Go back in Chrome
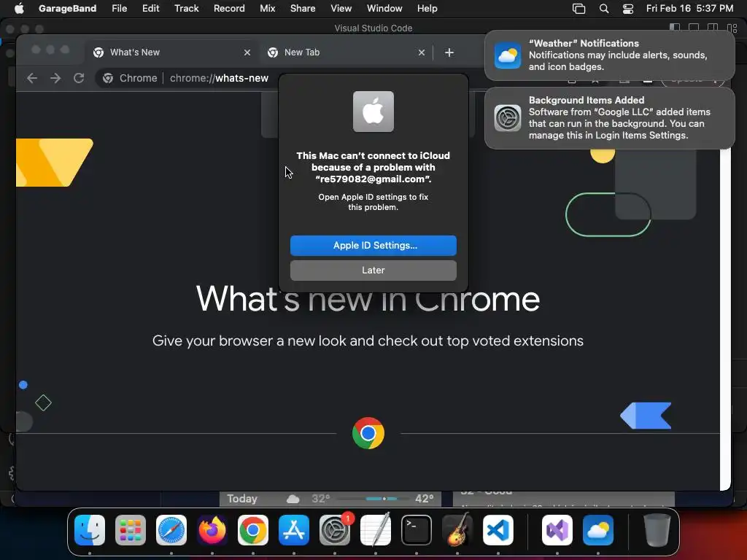The height and width of the screenshot is (560, 747). [x=32, y=78]
